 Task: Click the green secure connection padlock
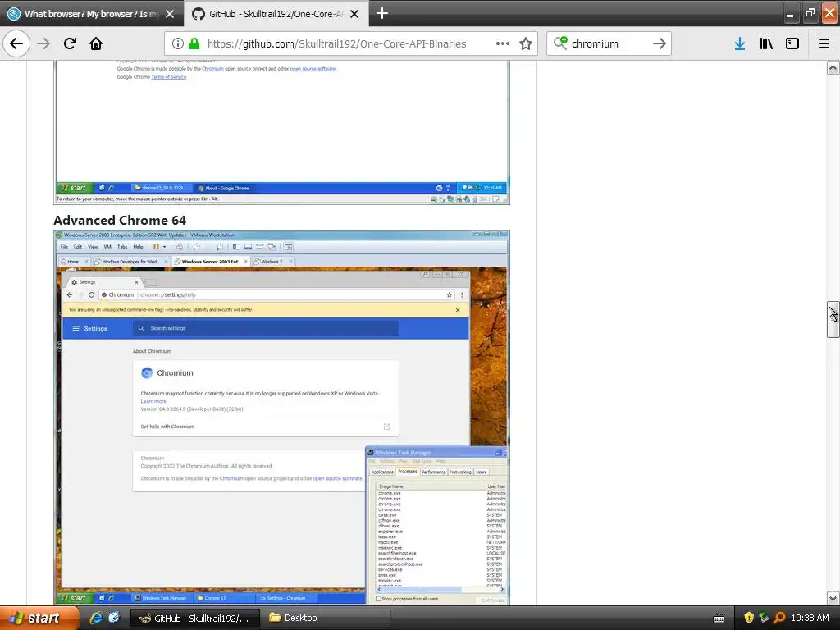pyautogui.click(x=194, y=44)
